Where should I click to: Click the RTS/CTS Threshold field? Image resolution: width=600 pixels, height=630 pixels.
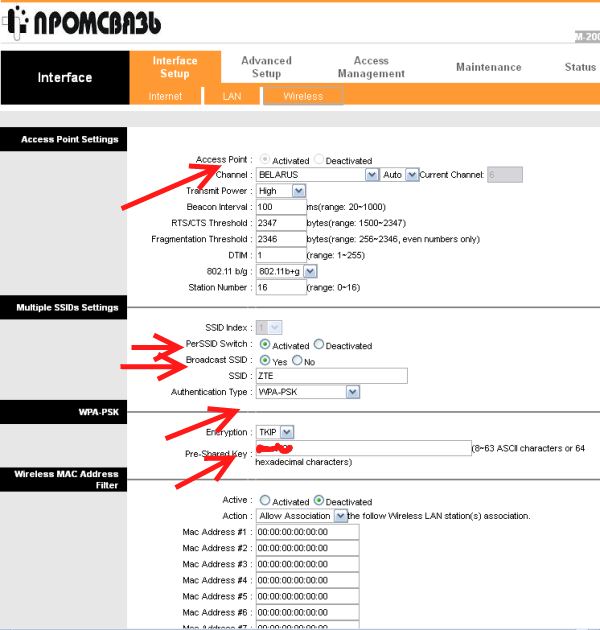coord(281,223)
